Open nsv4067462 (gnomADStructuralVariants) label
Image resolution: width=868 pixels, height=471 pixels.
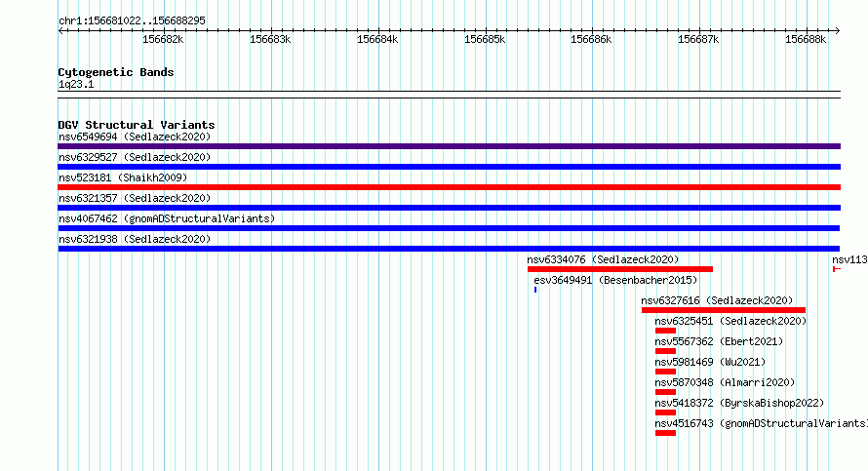(x=167, y=218)
